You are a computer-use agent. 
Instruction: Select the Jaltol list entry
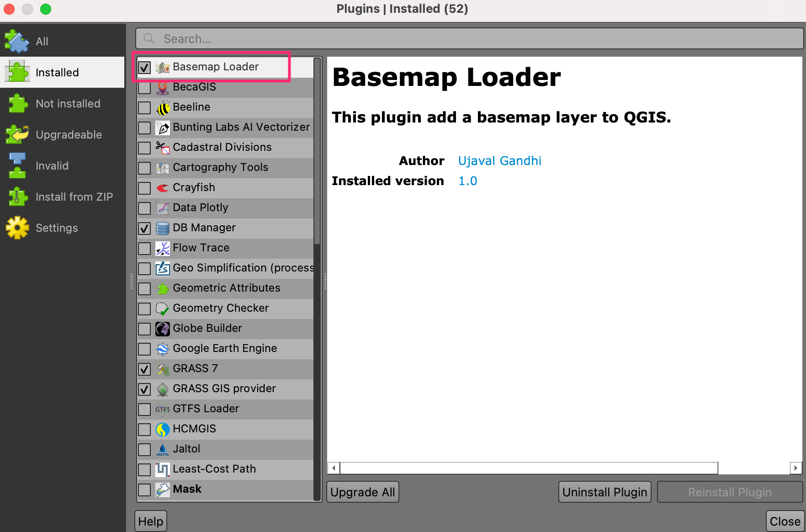(x=226, y=449)
